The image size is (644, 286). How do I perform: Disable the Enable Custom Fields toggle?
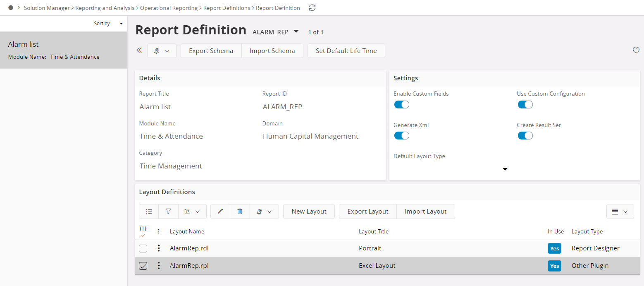(x=401, y=104)
